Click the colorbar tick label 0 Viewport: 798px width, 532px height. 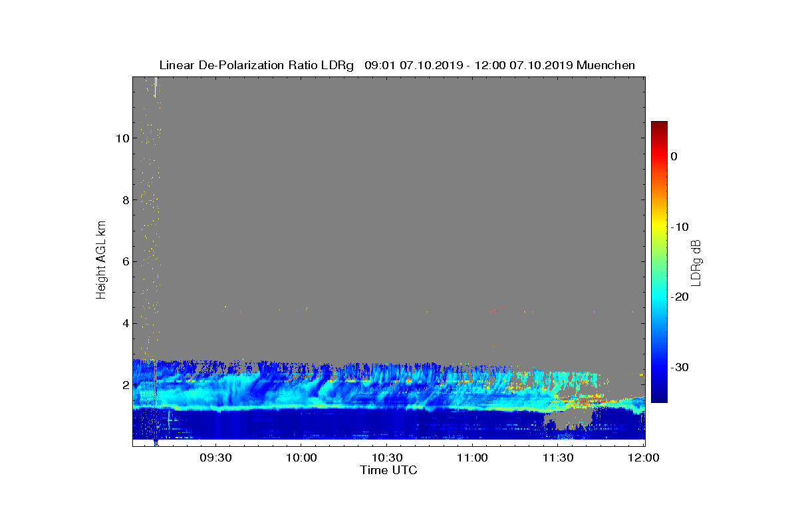tap(674, 156)
